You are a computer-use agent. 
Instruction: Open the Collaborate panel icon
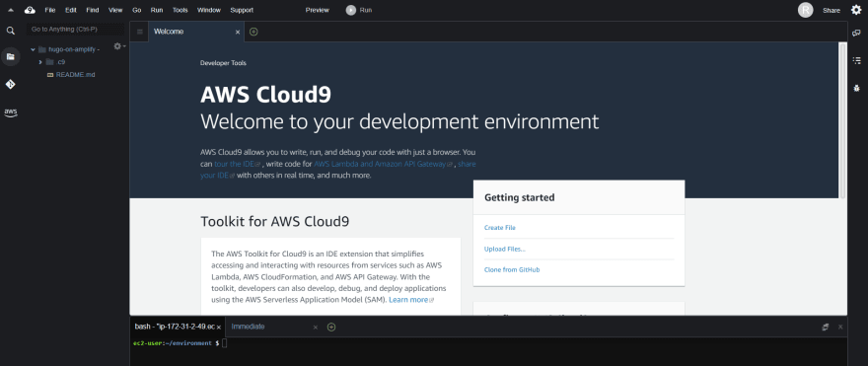856,34
